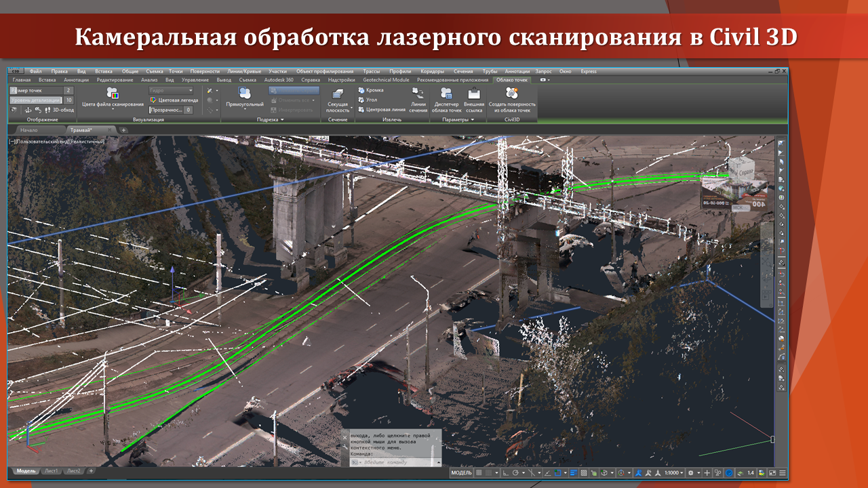Click top icon in right navigation toolbar
The width and height of the screenshot is (868, 488).
pyautogui.click(x=781, y=144)
